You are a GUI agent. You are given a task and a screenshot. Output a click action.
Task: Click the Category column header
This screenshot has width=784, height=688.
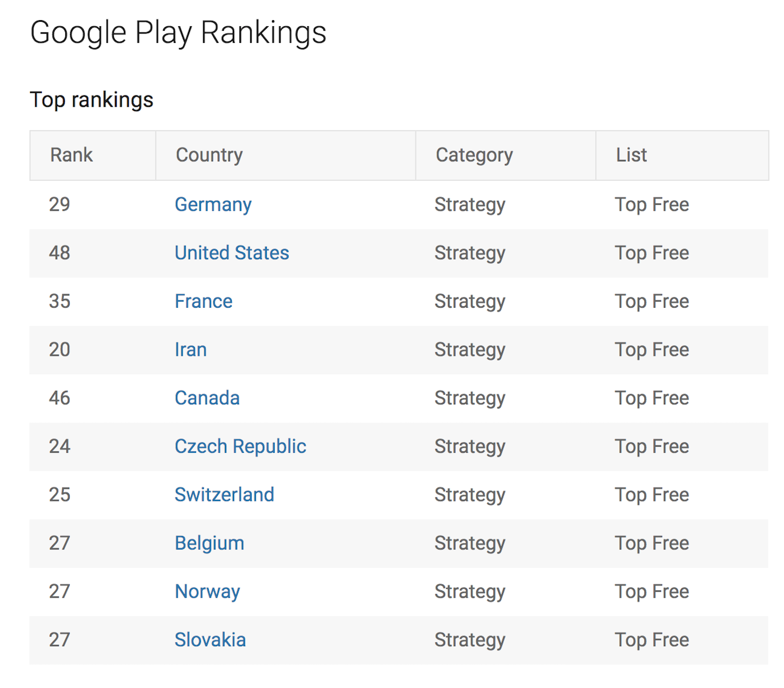tap(474, 155)
